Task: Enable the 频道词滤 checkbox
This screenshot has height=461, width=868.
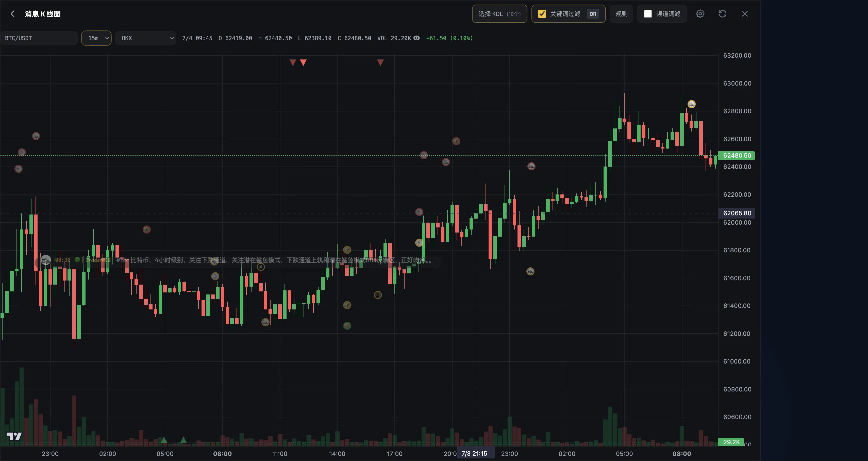Action: 648,14
